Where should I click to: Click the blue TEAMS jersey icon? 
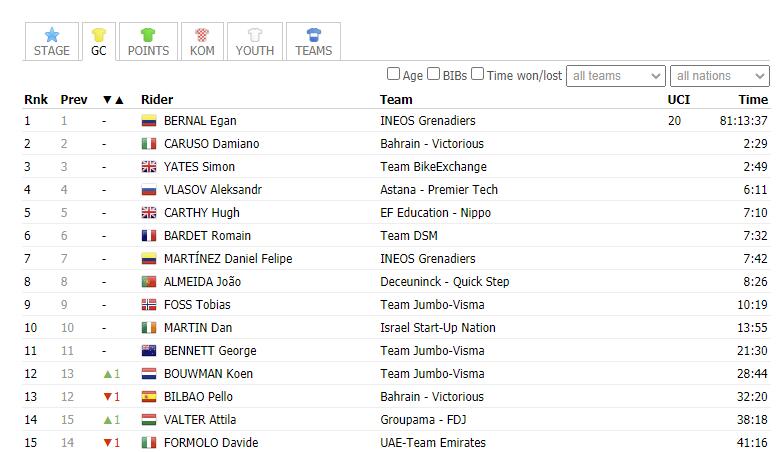coord(314,34)
